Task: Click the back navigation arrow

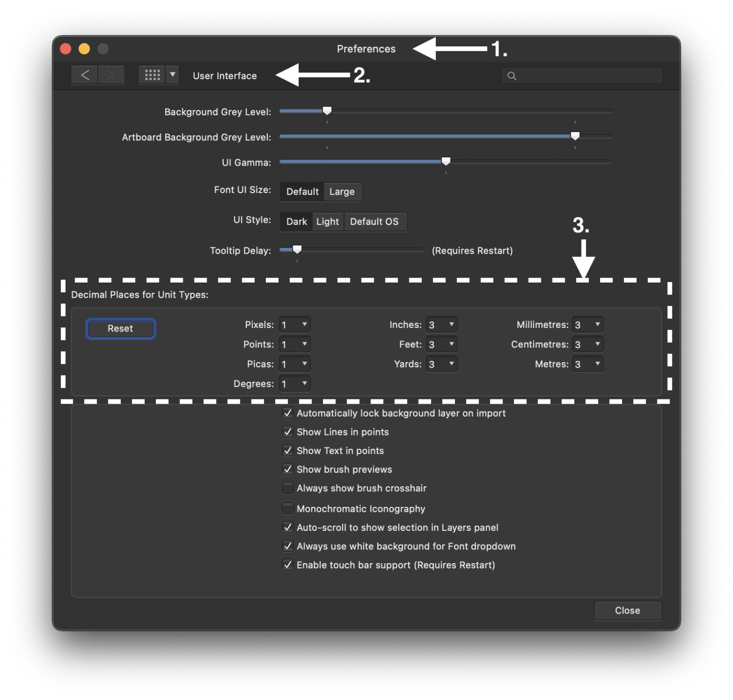Action: 84,75
